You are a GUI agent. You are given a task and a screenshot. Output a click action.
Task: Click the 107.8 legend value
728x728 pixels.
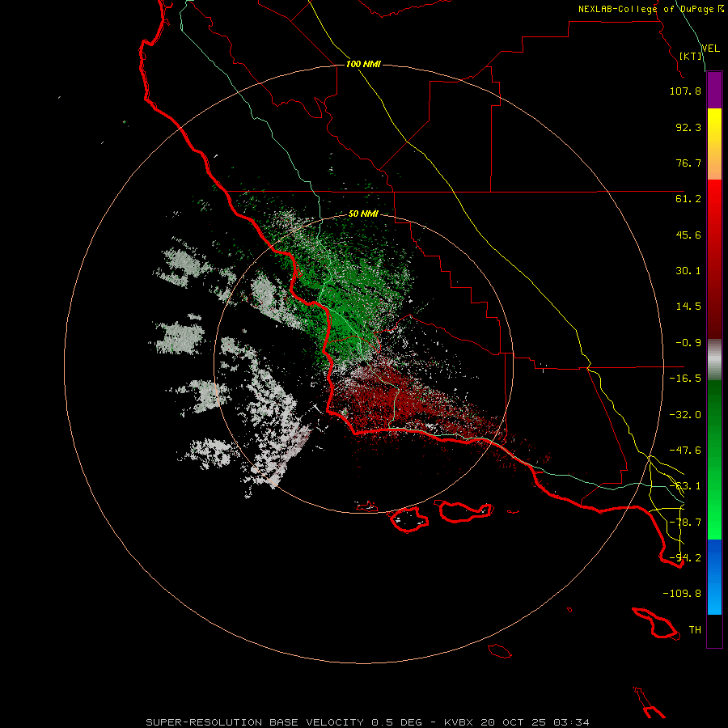685,91
